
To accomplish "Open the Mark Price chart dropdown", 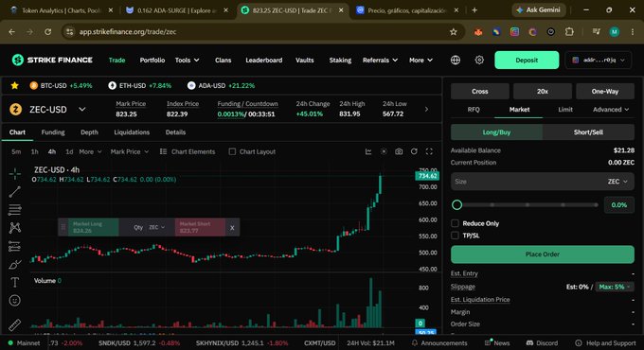I will coord(129,151).
